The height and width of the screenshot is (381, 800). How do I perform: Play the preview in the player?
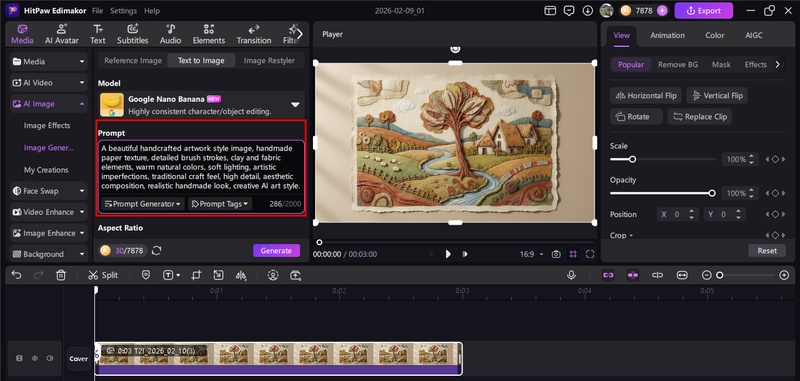coord(448,254)
